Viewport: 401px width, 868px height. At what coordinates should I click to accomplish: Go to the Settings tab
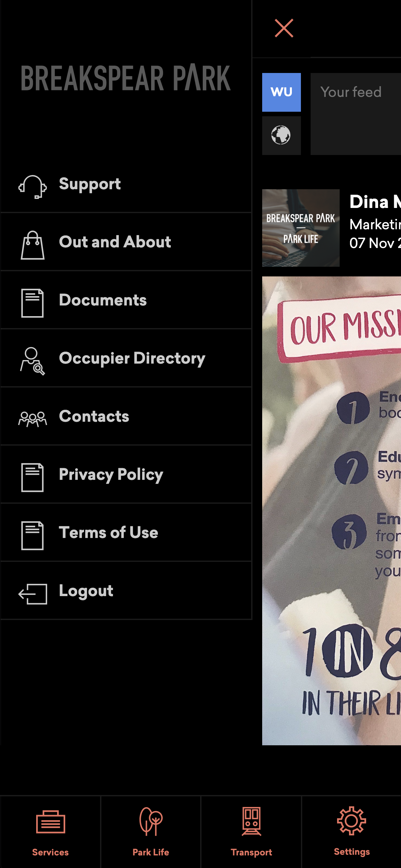pyautogui.click(x=352, y=832)
